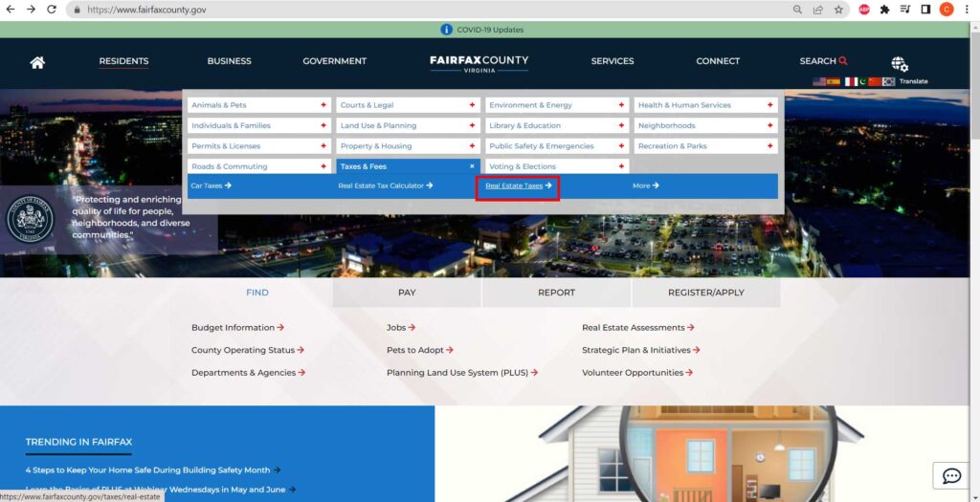The height and width of the screenshot is (502, 980).
Task: Click the browser forward arrow
Action: coord(32,10)
